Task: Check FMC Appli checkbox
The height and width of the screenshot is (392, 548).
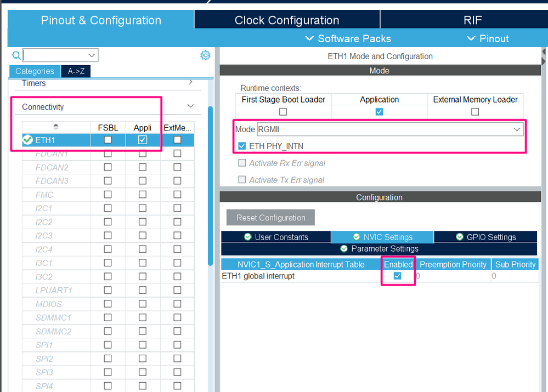Action: 142,194
